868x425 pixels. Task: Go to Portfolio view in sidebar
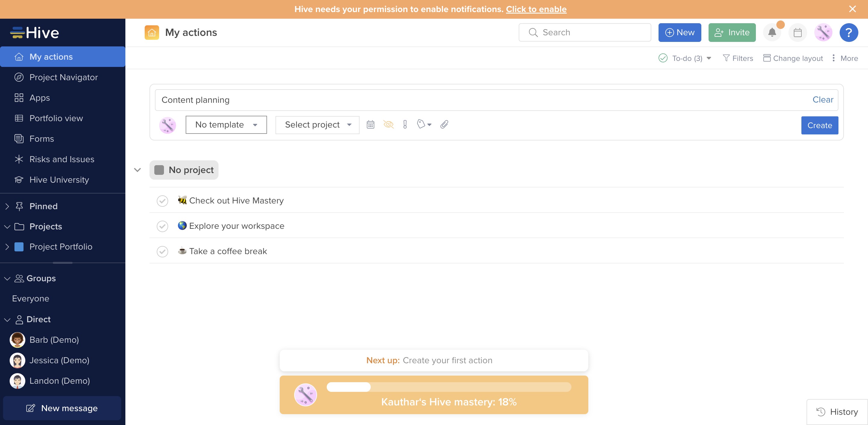point(56,118)
